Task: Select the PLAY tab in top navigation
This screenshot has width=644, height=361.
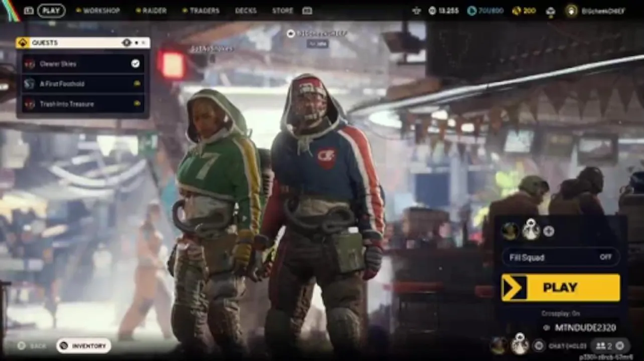Action: point(51,11)
